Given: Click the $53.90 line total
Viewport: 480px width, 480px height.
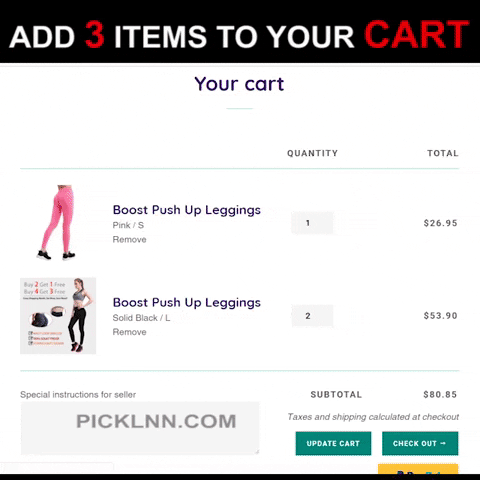Looking at the screenshot, I should coord(440,316).
